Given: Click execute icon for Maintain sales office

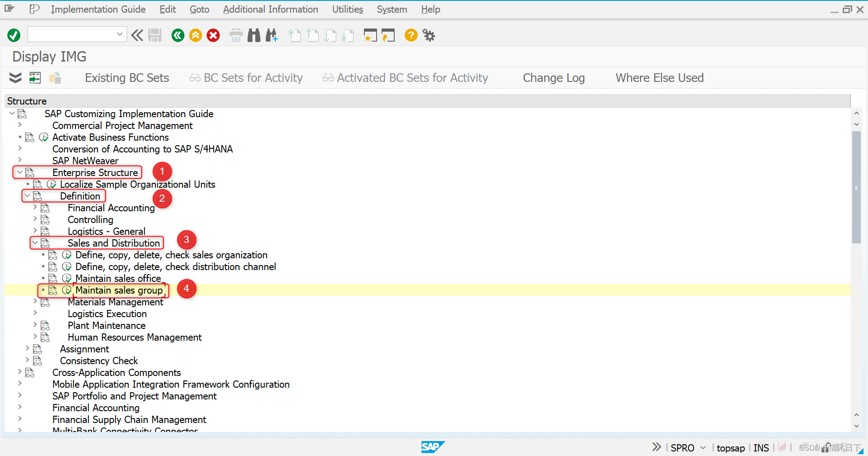Looking at the screenshot, I should click(x=66, y=278).
